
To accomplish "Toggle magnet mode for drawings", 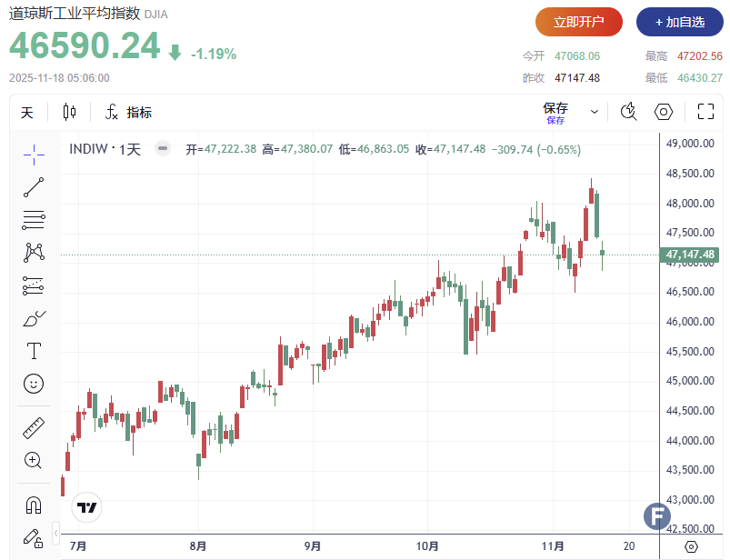I will click(x=34, y=505).
